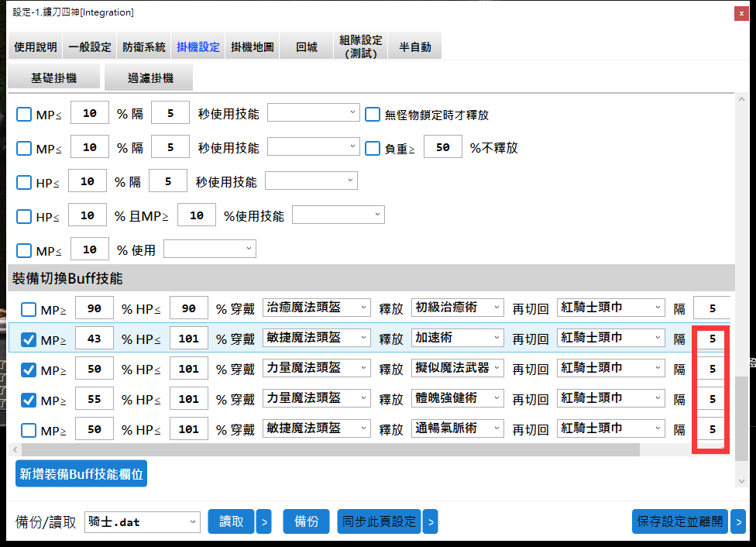Enable the first MP≤ 秒使用技能 checkbox
This screenshot has height=547, width=756.
click(x=23, y=115)
